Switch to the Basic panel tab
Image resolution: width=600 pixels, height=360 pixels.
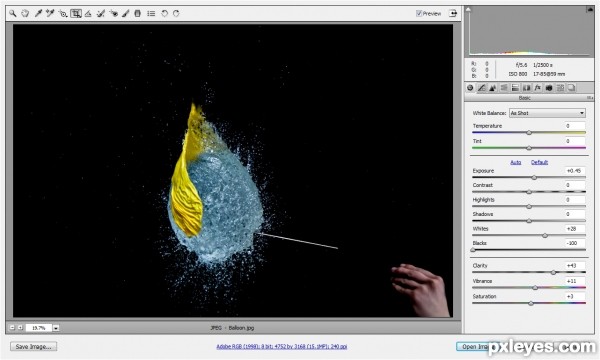tap(470, 88)
